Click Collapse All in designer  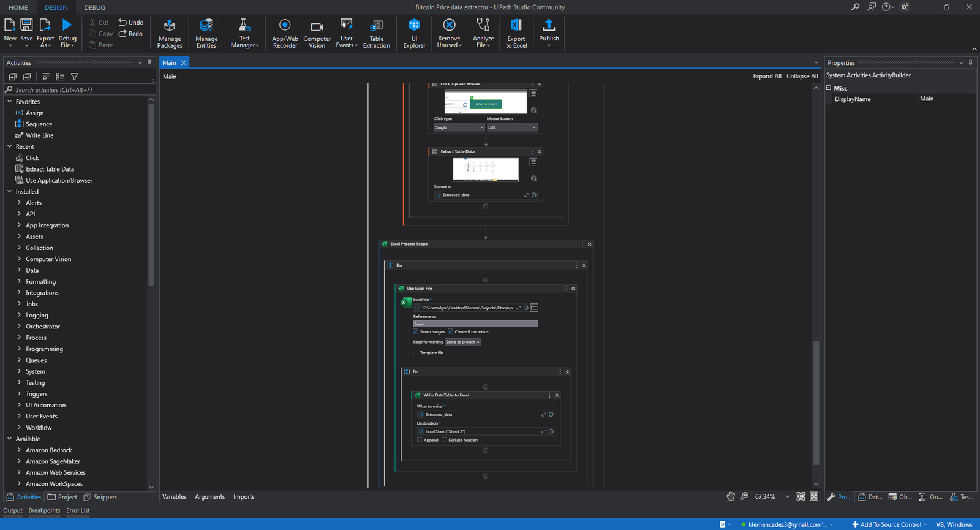(x=802, y=76)
